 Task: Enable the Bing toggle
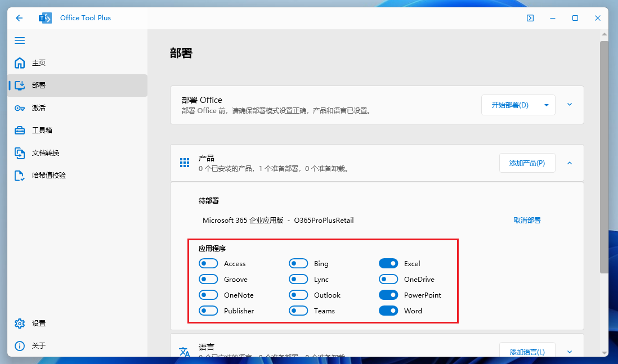[298, 263]
